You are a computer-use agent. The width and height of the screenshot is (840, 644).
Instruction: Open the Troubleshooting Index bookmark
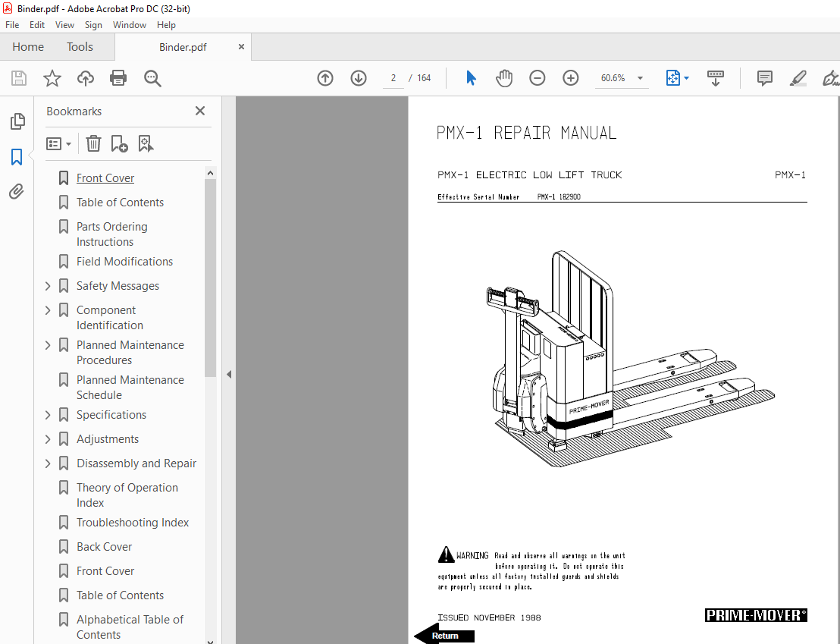(133, 523)
